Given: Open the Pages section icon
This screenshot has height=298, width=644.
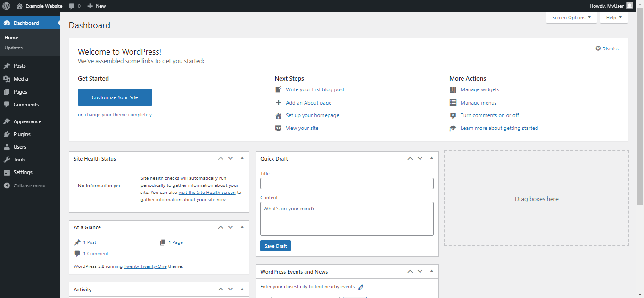Looking at the screenshot, I should pyautogui.click(x=8, y=91).
